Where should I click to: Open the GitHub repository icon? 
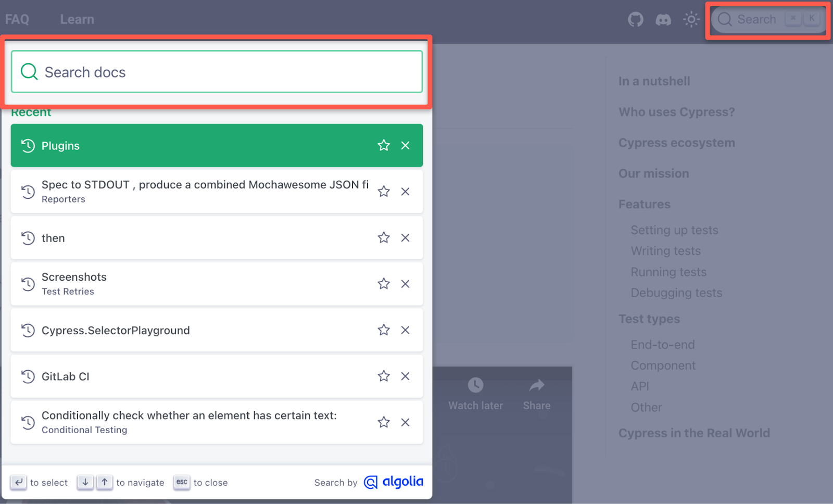click(x=636, y=19)
